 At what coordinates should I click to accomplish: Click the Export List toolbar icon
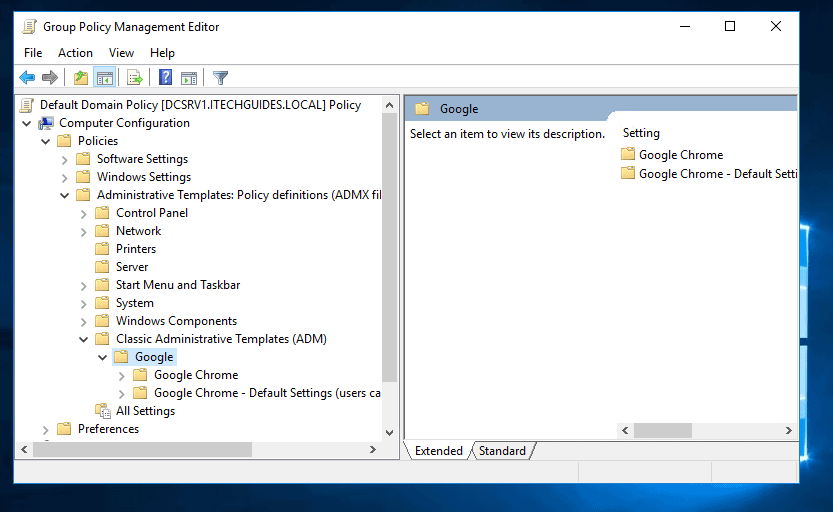point(135,78)
